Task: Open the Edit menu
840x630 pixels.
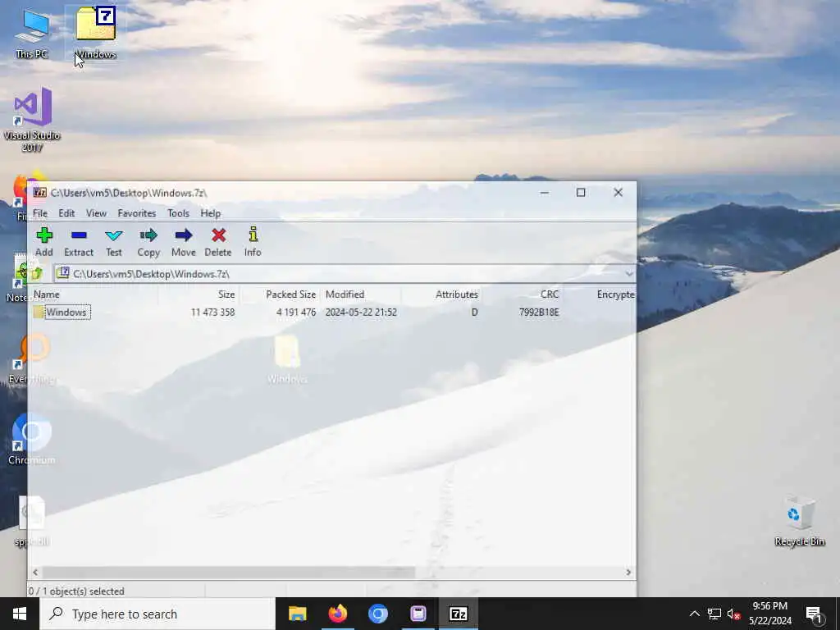Action: [66, 213]
